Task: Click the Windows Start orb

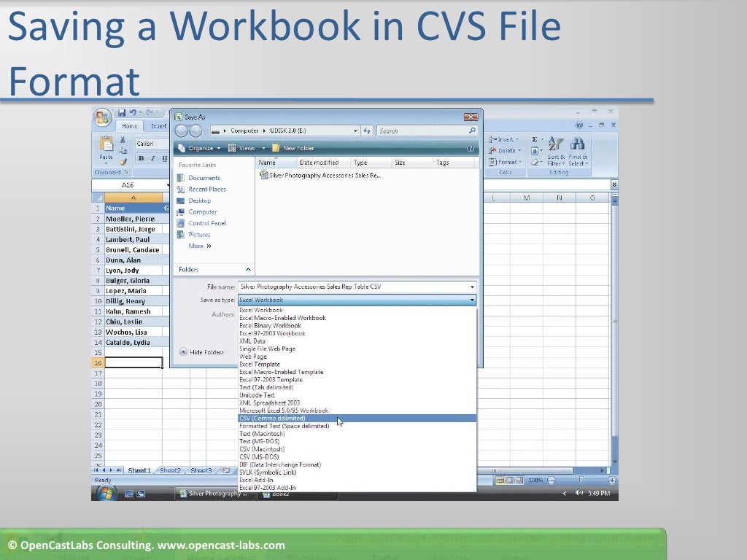Action: click(x=106, y=494)
